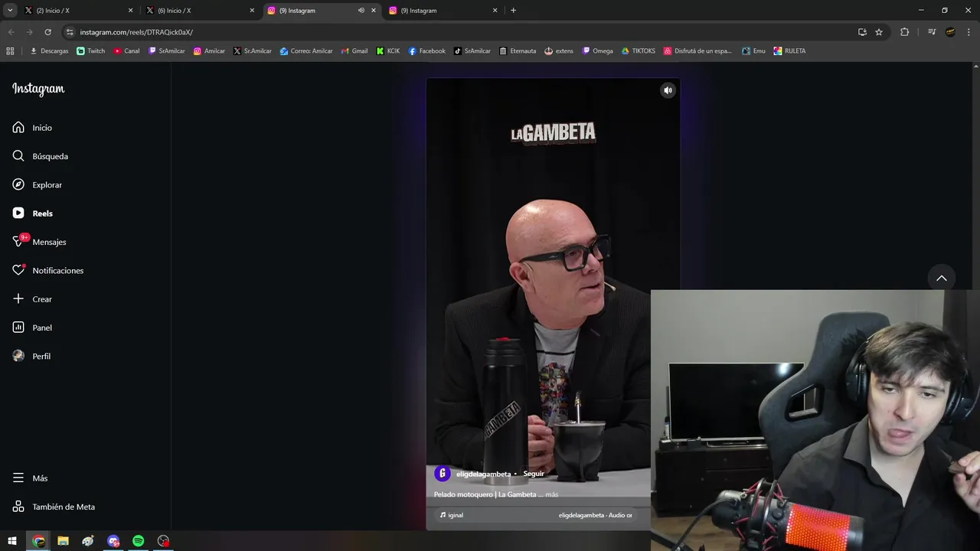Click the Instagram logo
Screen dimensions: 980x551
point(38,89)
